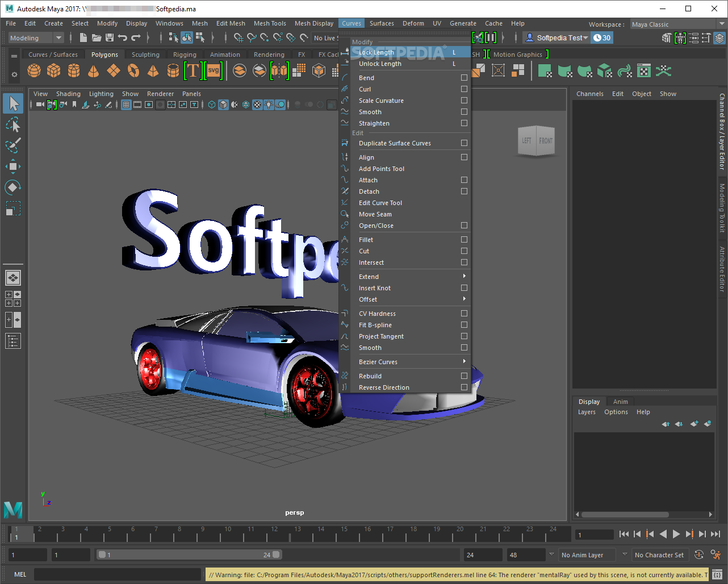This screenshot has width=728, height=584.
Task: Expand the Extend submenu
Action: pos(405,277)
